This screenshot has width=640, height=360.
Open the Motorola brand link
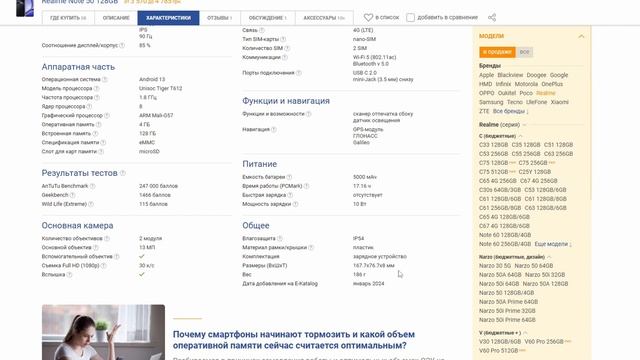click(x=526, y=84)
